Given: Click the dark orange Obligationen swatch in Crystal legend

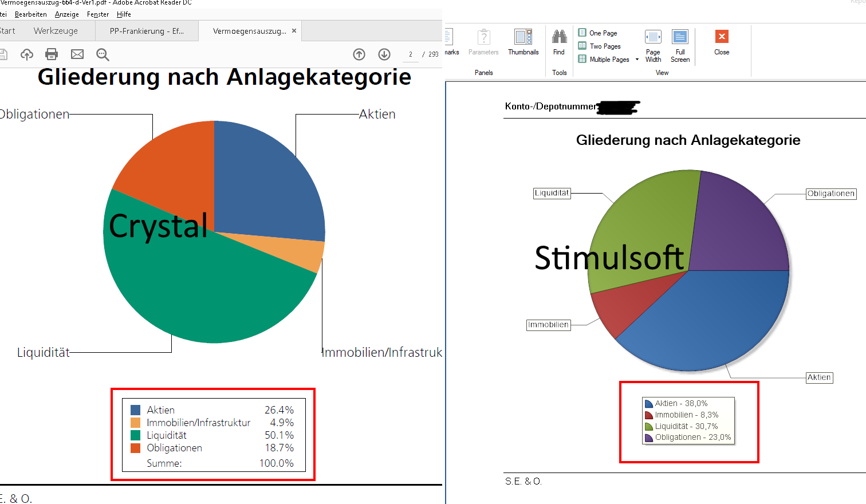Looking at the screenshot, I should pos(136,448).
